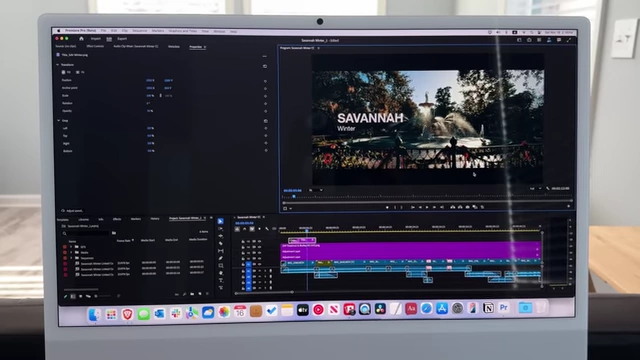Open the Sequence menu in the menu bar

coord(140,31)
